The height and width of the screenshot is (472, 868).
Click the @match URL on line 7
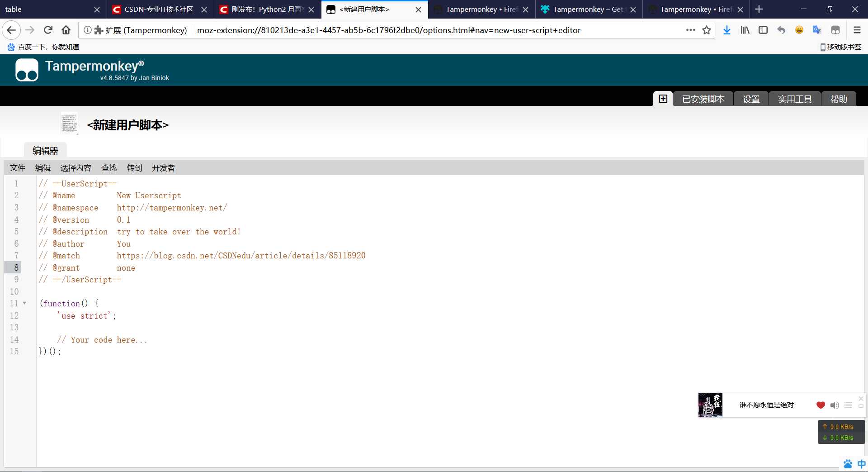pos(241,256)
